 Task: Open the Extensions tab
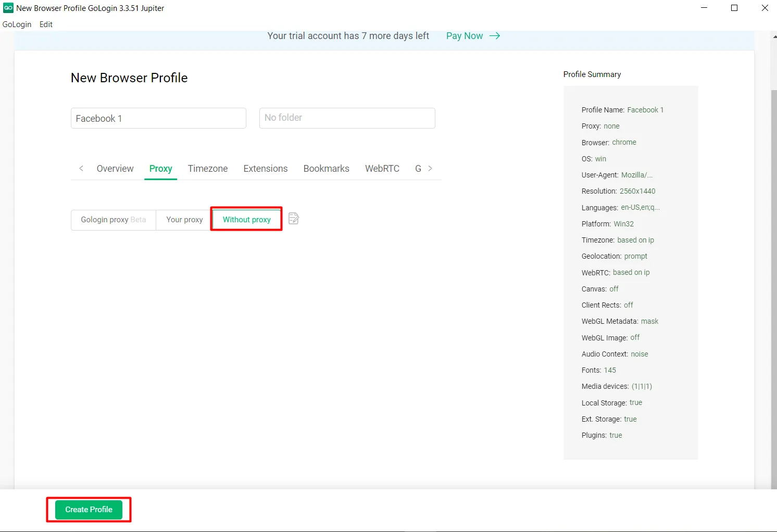(266, 169)
